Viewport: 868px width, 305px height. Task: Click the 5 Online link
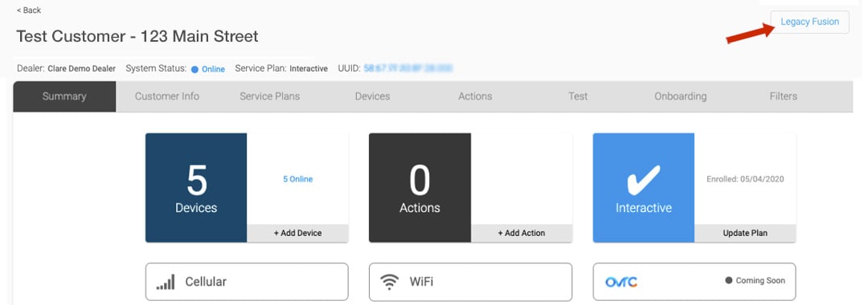pyautogui.click(x=298, y=179)
